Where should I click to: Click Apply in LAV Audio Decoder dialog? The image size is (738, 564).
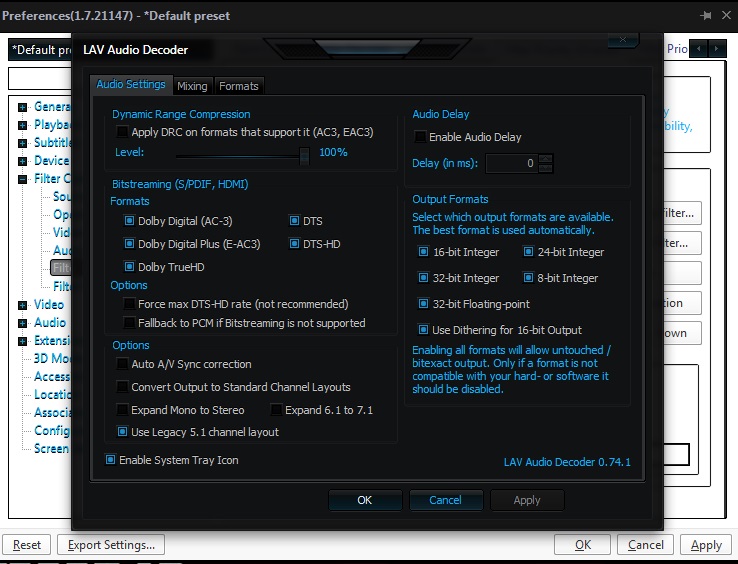pos(527,500)
